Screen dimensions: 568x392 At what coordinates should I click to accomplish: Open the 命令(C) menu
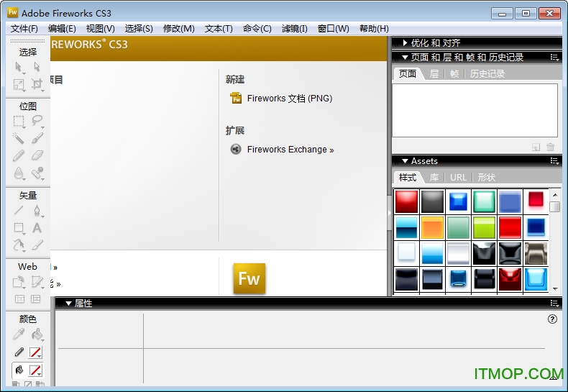pos(257,29)
